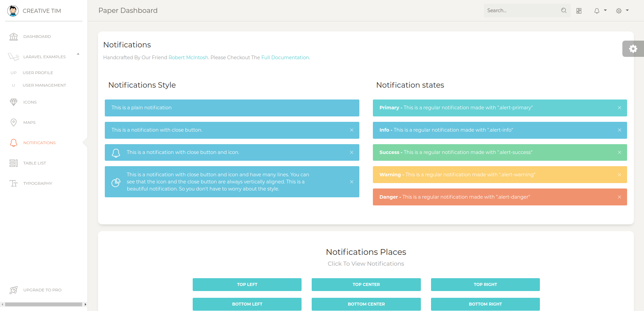Screen dimensions: 644x311
Task: Click the Table List sidebar icon
Action: pyautogui.click(x=14, y=163)
